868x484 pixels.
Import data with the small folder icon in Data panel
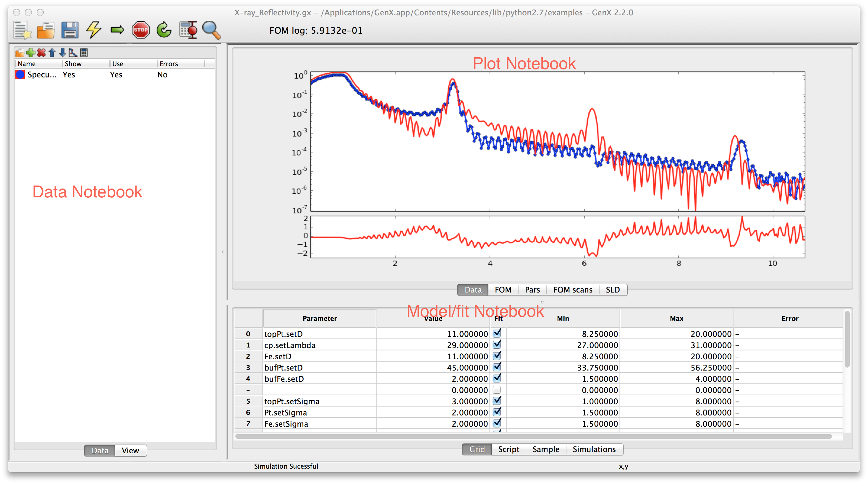pos(20,53)
